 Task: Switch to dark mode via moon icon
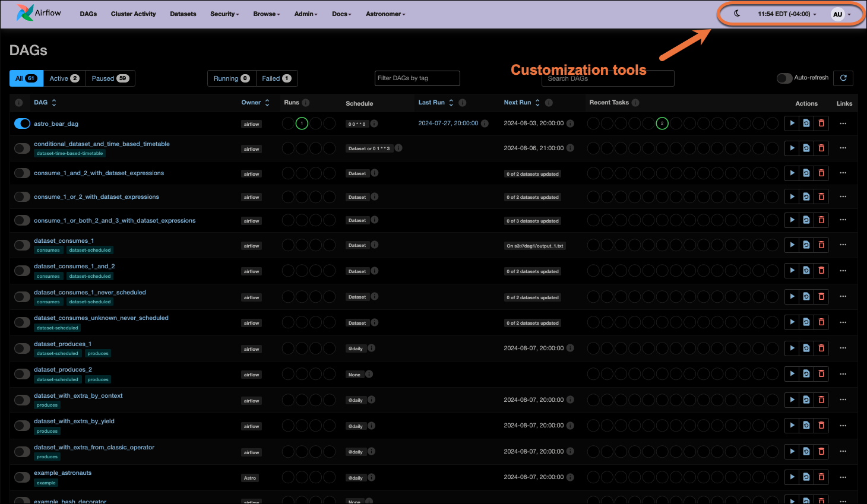pyautogui.click(x=736, y=13)
